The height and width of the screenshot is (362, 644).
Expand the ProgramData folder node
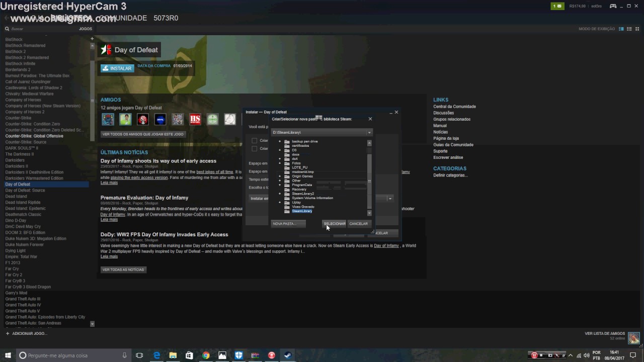[280, 185]
